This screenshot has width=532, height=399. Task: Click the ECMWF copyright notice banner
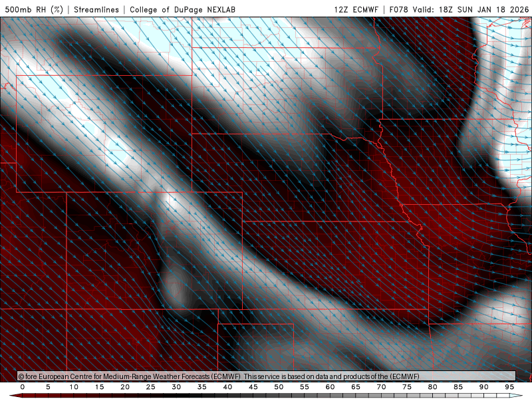(267, 376)
